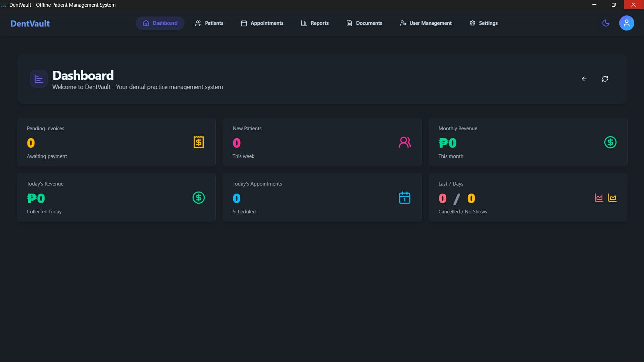Click the refresh icon on the Dashboard header
This screenshot has width=644, height=362.
click(x=605, y=79)
